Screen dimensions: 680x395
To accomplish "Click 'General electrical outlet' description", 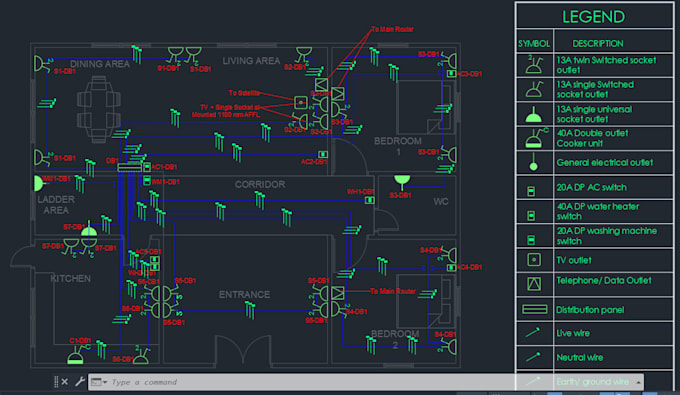I will point(605,163).
